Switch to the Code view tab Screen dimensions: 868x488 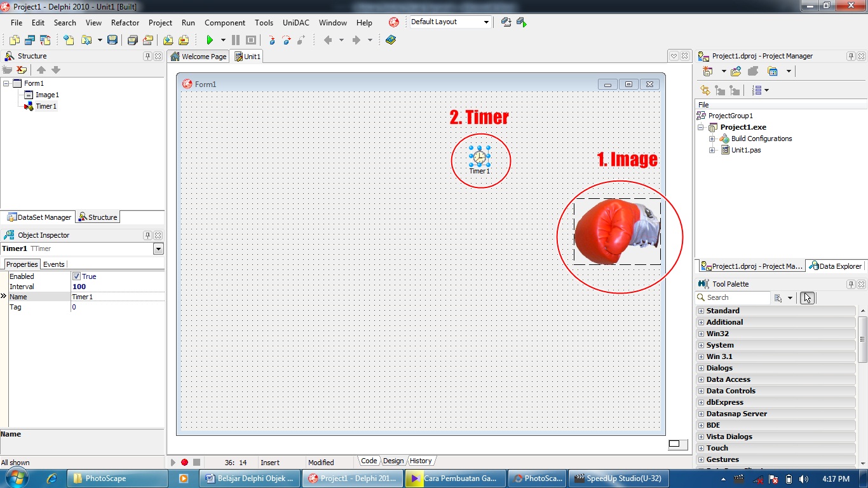point(369,461)
